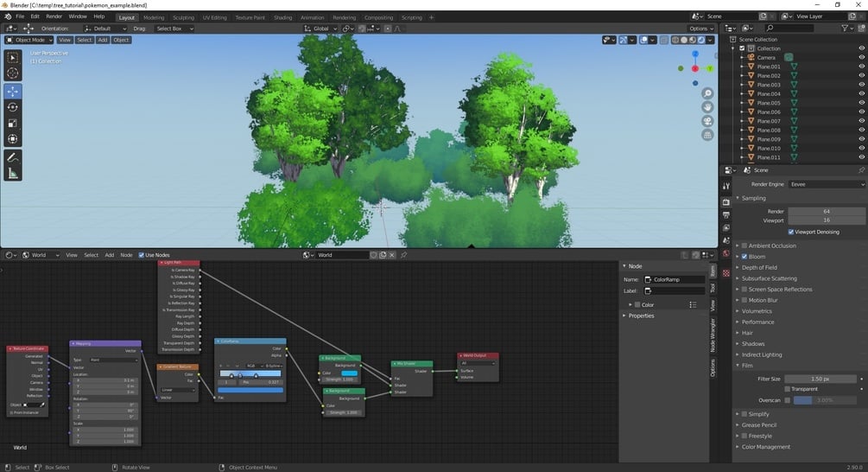The width and height of the screenshot is (868, 472).
Task: Open the Global orientation dropdown
Action: 321,29
